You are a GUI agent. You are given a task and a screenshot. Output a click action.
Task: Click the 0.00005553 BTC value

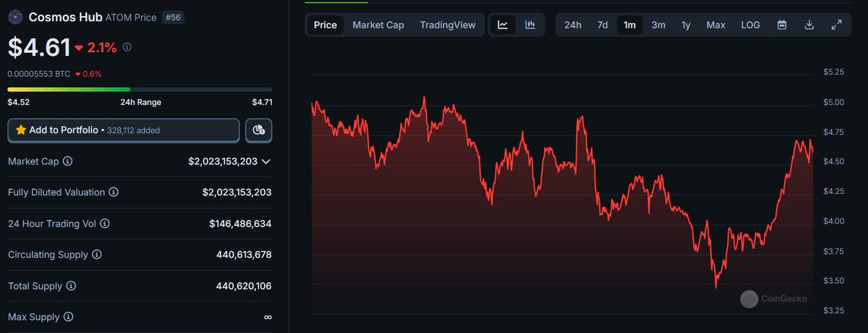(39, 74)
